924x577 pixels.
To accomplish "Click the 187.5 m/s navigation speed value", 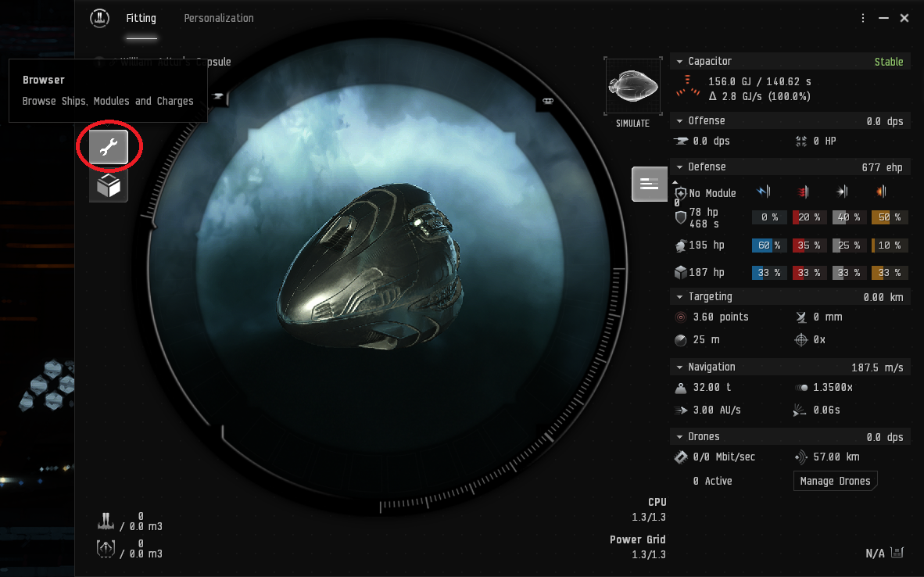I will pyautogui.click(x=877, y=367).
